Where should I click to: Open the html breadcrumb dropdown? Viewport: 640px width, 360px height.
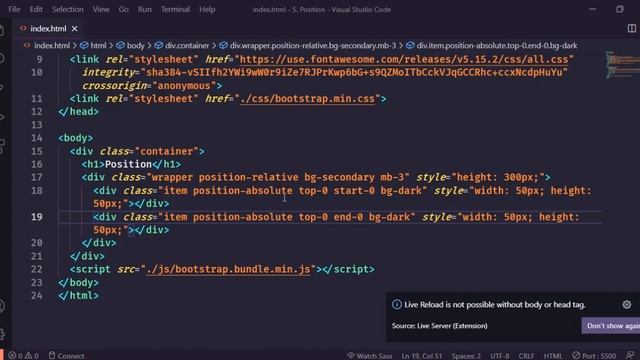click(93, 45)
